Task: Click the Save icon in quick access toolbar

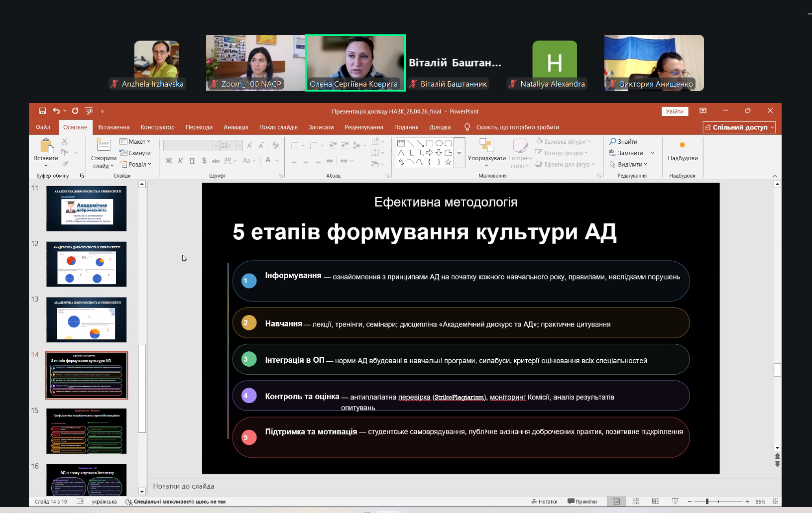Action: click(42, 111)
